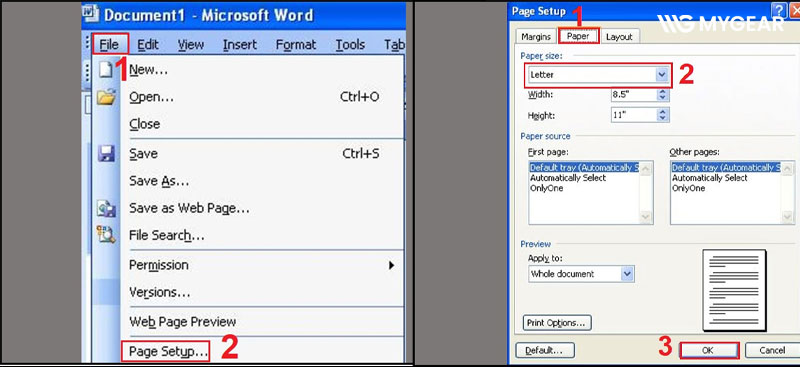
Task: Click the Default... button
Action: point(545,351)
